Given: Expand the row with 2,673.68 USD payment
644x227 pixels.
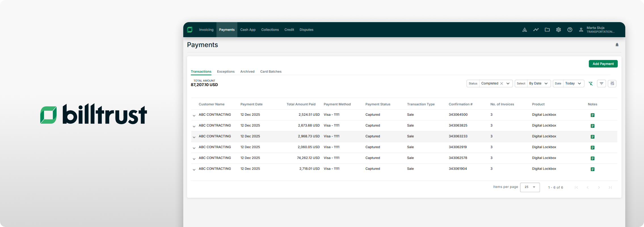Looking at the screenshot, I should pyautogui.click(x=194, y=126).
